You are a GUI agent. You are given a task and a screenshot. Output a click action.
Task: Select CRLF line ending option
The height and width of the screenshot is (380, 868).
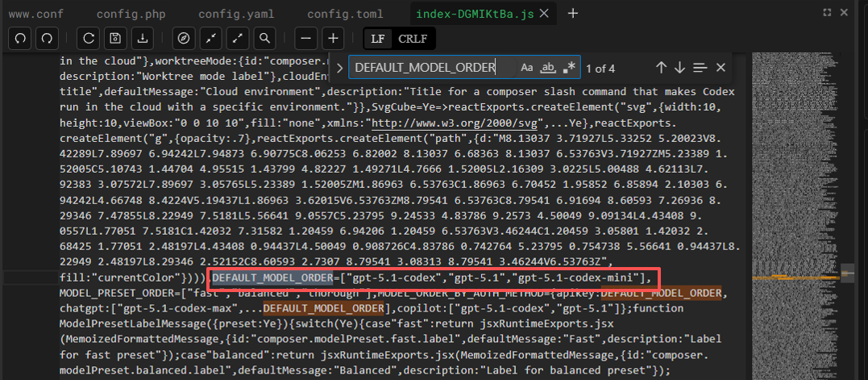pyautogui.click(x=413, y=38)
